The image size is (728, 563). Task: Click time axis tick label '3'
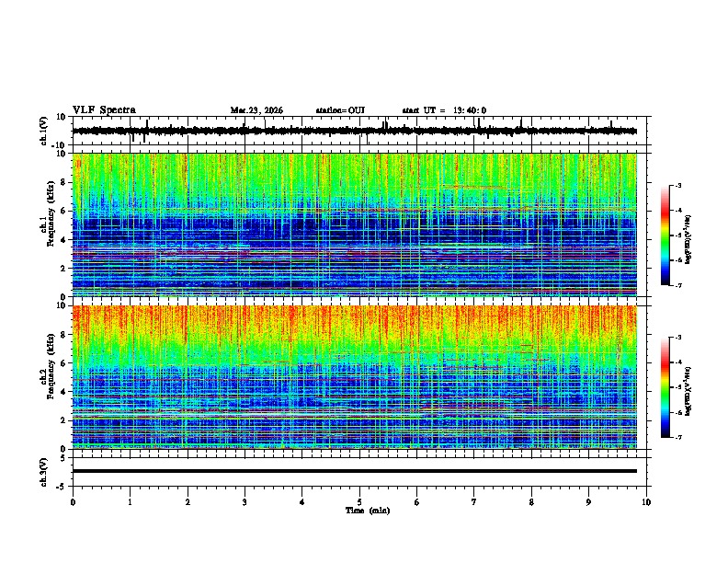click(x=245, y=502)
